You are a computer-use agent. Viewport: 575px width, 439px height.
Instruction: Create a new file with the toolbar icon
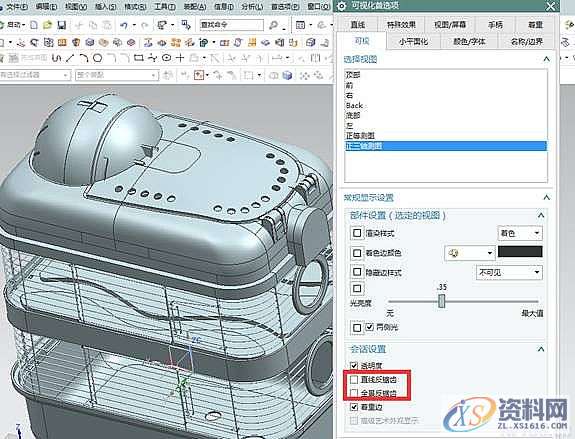(x=34, y=25)
